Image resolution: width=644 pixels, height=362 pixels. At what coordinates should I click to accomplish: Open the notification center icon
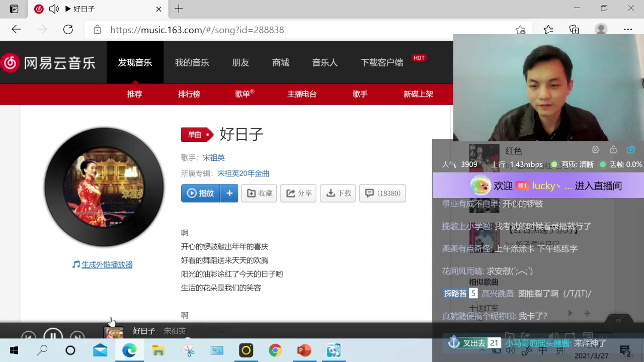coord(625,350)
